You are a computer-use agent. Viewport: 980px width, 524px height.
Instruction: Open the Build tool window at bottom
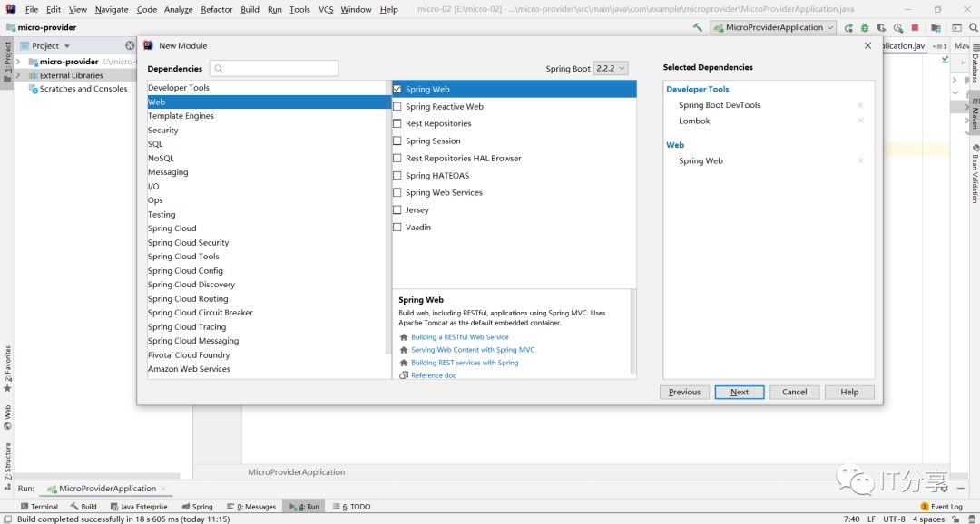83,507
